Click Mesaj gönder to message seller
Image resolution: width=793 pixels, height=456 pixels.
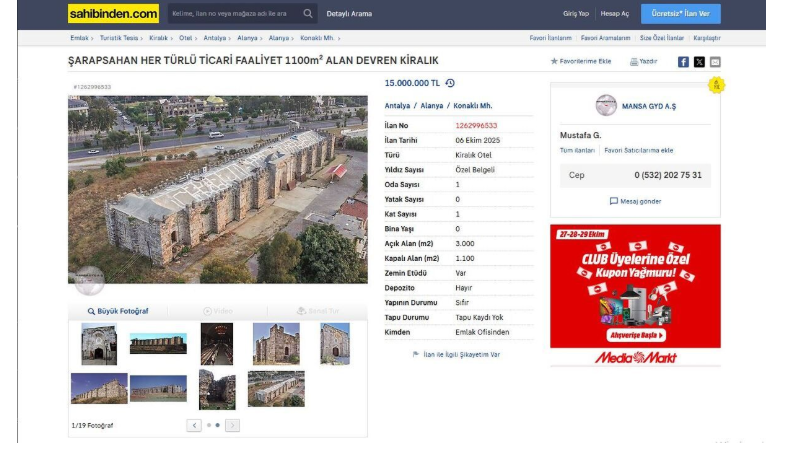tap(635, 201)
